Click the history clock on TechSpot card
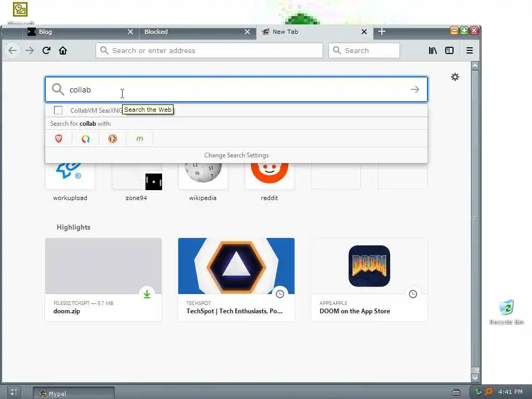The image size is (532, 399). (280, 294)
